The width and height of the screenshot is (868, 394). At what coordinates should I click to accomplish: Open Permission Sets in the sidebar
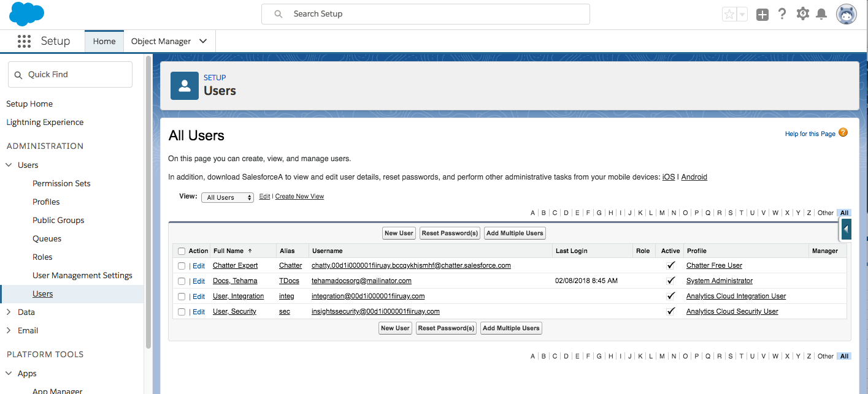point(61,183)
